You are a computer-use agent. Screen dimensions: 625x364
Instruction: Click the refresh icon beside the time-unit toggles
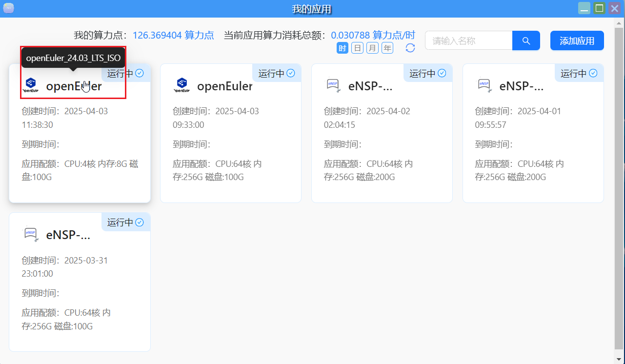click(410, 48)
